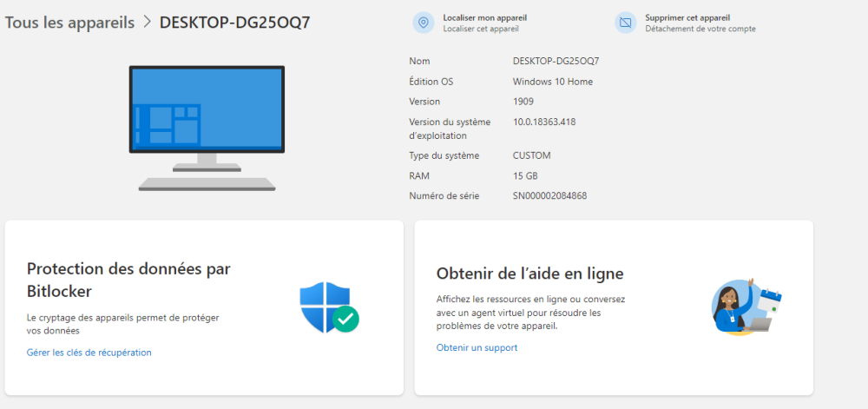Click the desktop computer device image
Image resolution: width=868 pixels, height=409 pixels.
click(207, 129)
